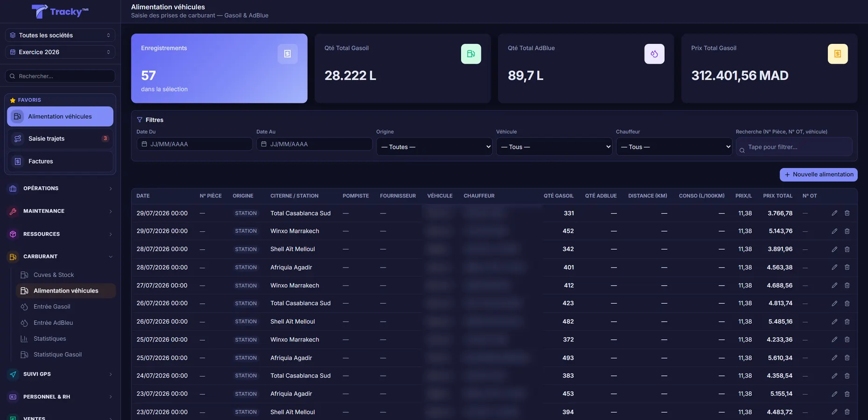Image resolution: width=868 pixels, height=420 pixels.
Task: Click the Date column header
Action: coord(143,196)
